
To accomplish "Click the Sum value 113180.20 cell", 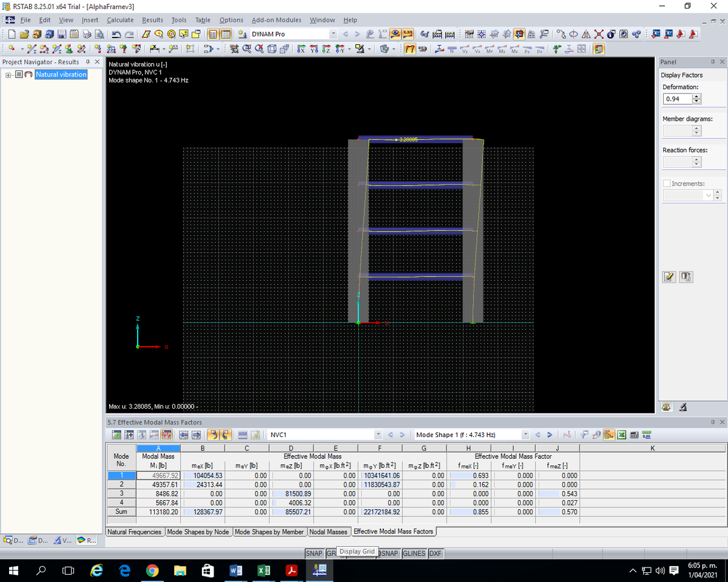I will 158,512.
